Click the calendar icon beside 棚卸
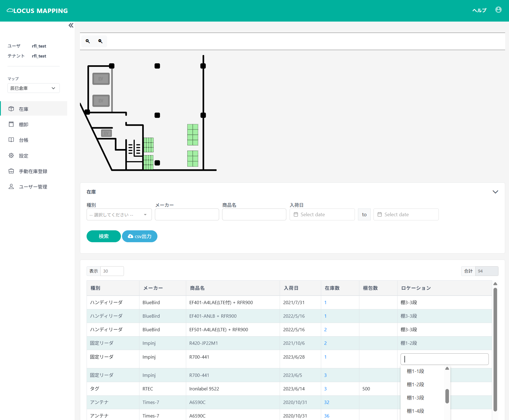509x420 pixels. (x=11, y=124)
